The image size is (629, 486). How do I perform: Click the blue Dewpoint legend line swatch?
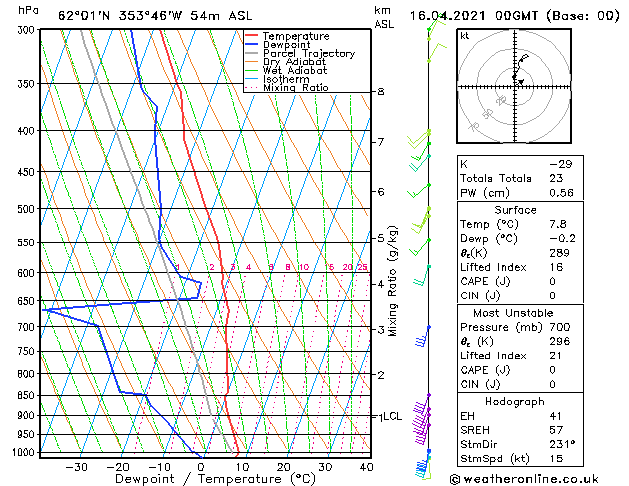[252, 44]
